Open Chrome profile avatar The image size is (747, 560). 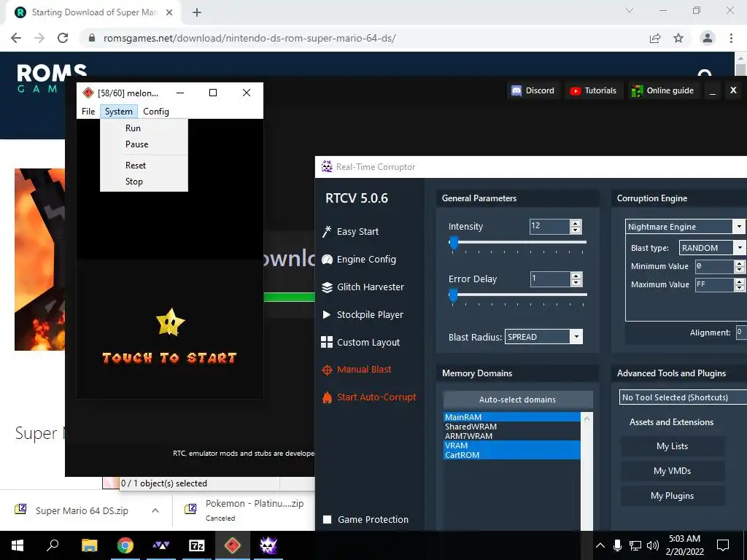708,38
